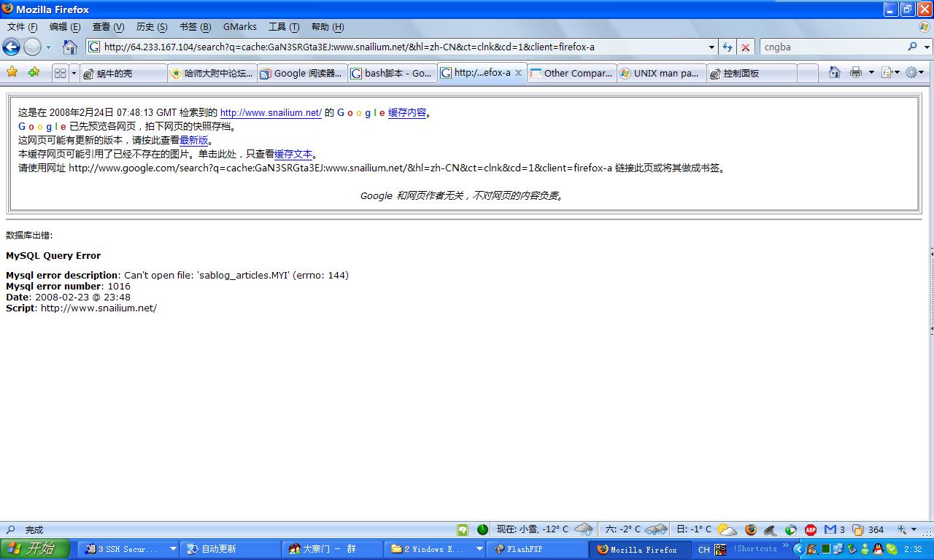
Task: Open the back/forward history dropdown arrow
Action: pyautogui.click(x=49, y=47)
